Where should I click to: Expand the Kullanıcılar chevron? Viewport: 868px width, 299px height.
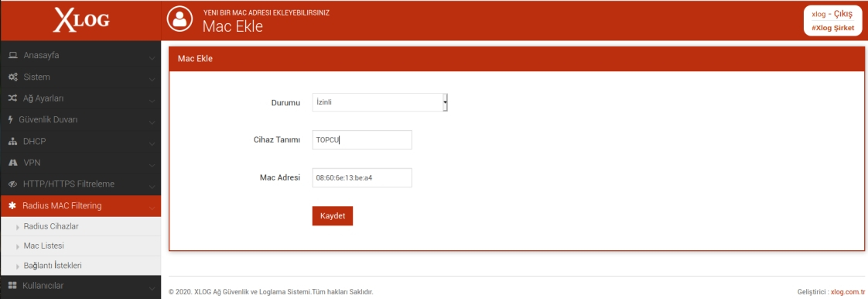coord(152,288)
